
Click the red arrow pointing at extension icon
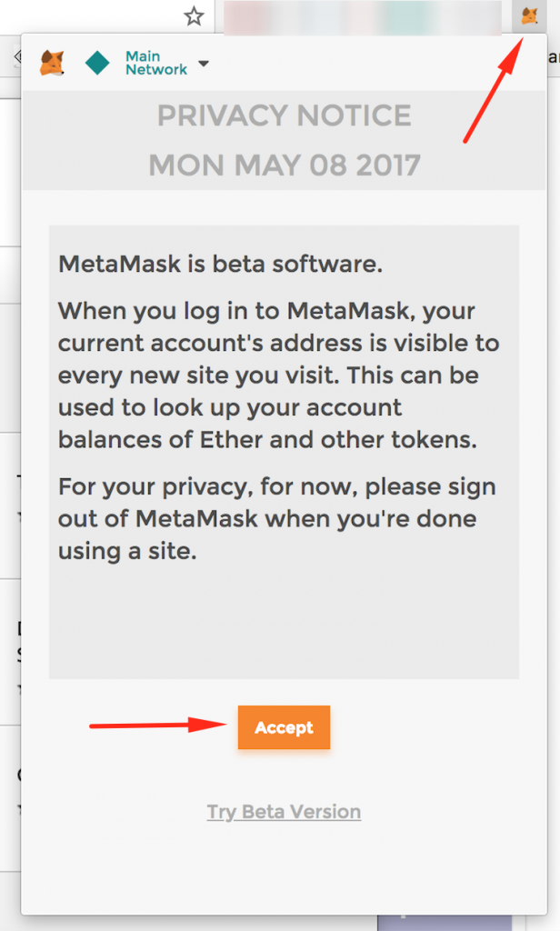point(493,90)
